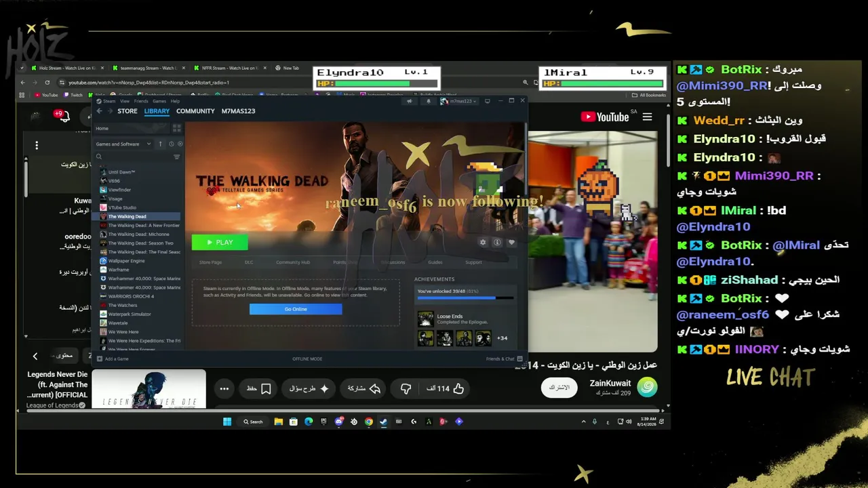Select WARRIORS OROCHI 4 in game list
The image size is (868, 488).
[x=140, y=296]
